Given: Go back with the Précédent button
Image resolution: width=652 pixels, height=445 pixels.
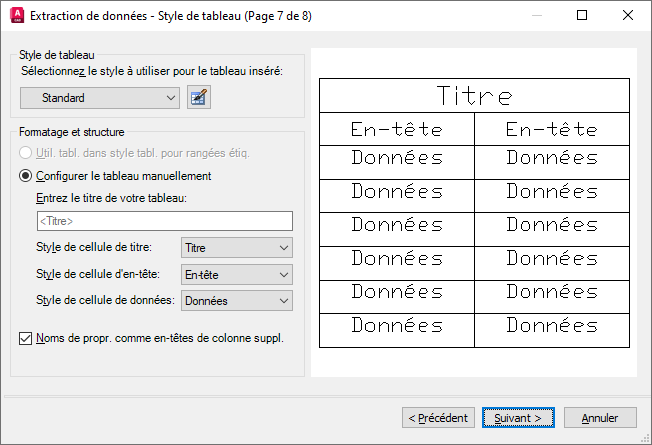Looking at the screenshot, I should point(438,418).
